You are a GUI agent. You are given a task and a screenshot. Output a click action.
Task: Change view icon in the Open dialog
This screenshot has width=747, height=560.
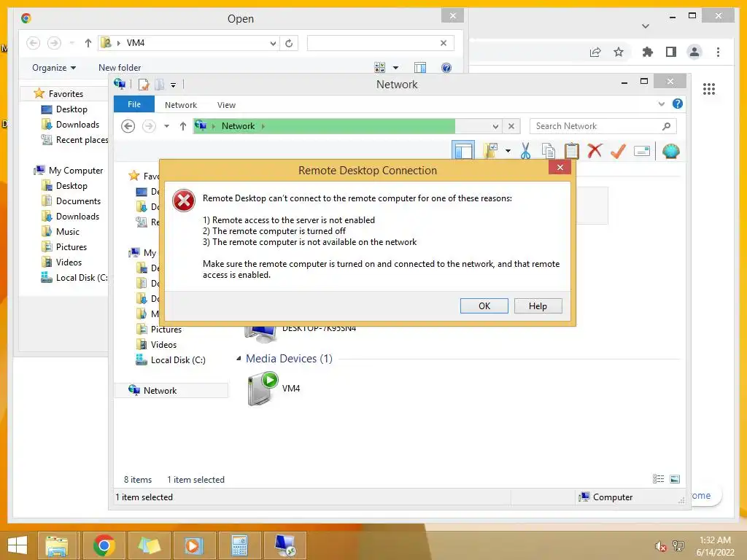pyautogui.click(x=379, y=68)
